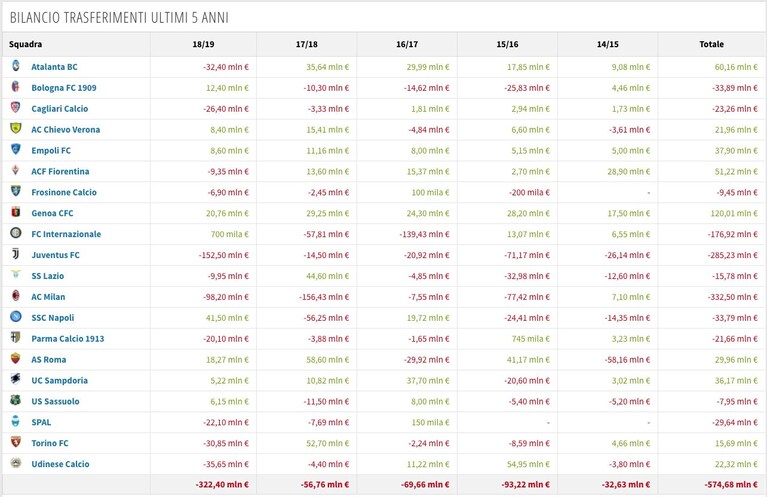Click the US Sassuolo crest icon
Screen dimensions: 767x497
pos(16,400)
